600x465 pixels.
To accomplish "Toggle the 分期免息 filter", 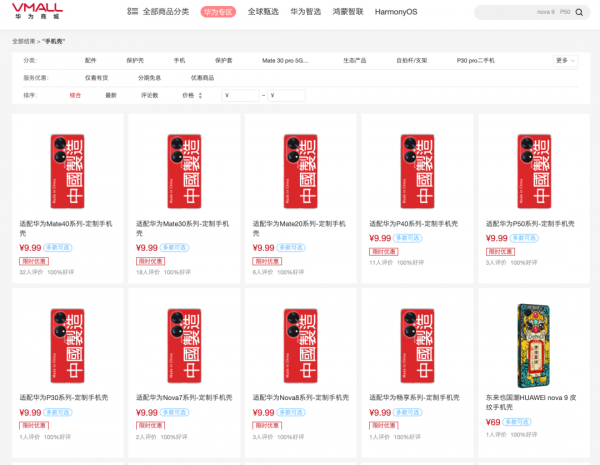I will (x=149, y=78).
